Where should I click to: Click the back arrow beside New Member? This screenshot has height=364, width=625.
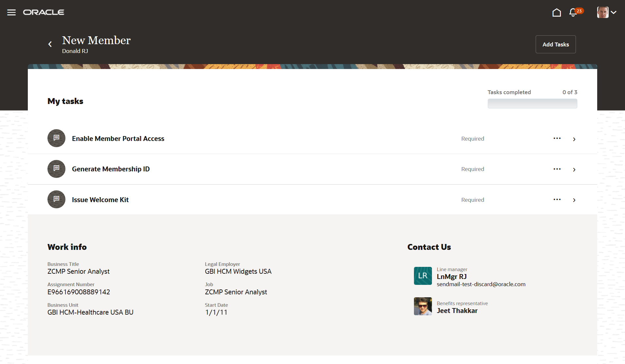point(50,44)
